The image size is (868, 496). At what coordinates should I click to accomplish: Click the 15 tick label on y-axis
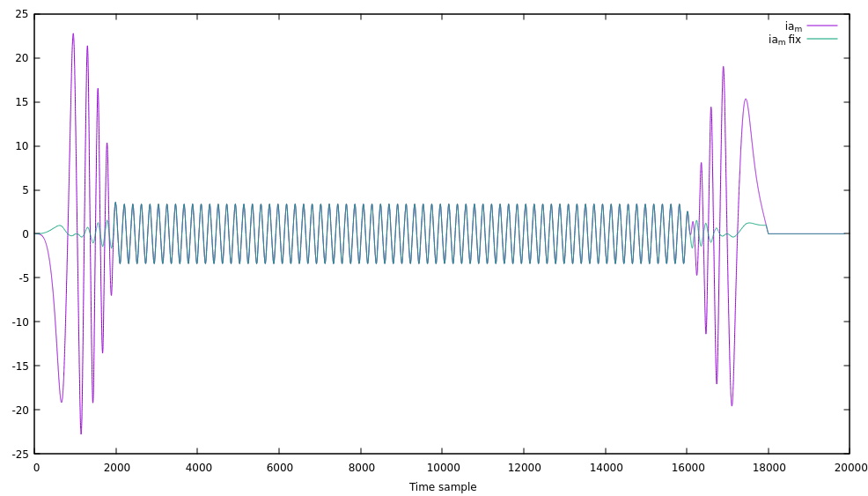[21, 102]
